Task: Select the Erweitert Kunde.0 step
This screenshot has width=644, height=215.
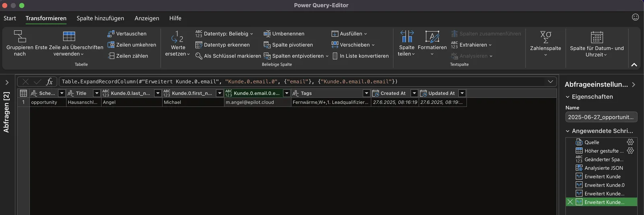Action: (x=601, y=185)
